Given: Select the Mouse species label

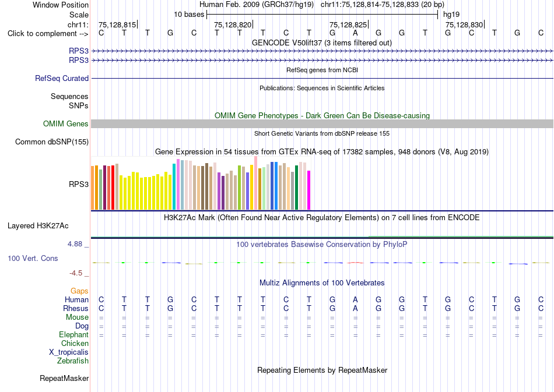Looking at the screenshot, I should point(77,317).
